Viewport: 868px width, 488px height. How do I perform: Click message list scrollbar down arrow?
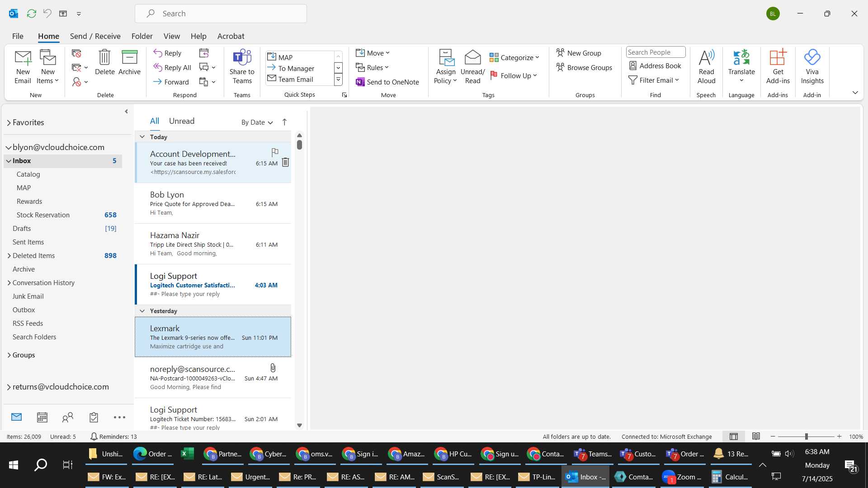coord(299,425)
